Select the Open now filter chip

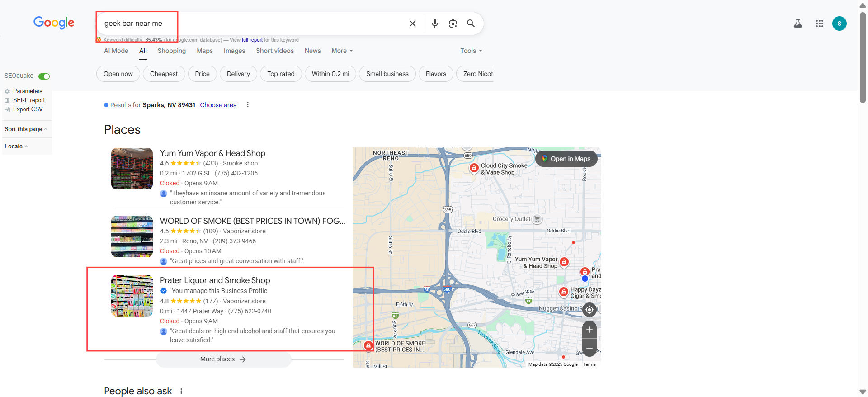pos(118,74)
